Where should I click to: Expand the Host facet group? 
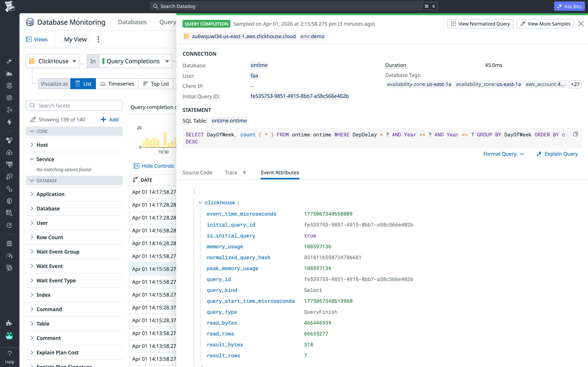(42, 145)
